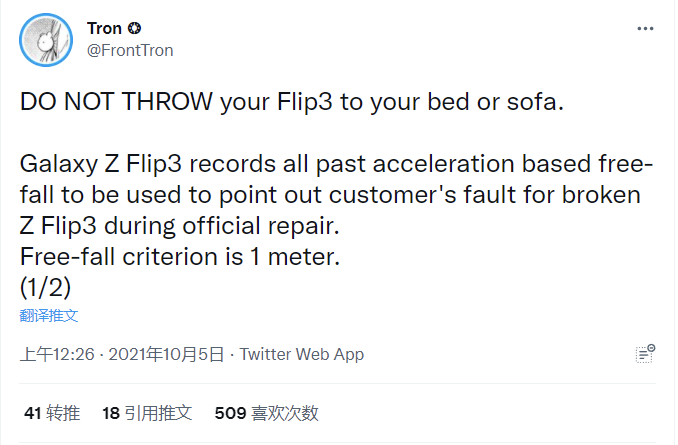This screenshot has height=445, width=678.
Task: Click the 2021年10月5日 date text
Action: point(166,354)
